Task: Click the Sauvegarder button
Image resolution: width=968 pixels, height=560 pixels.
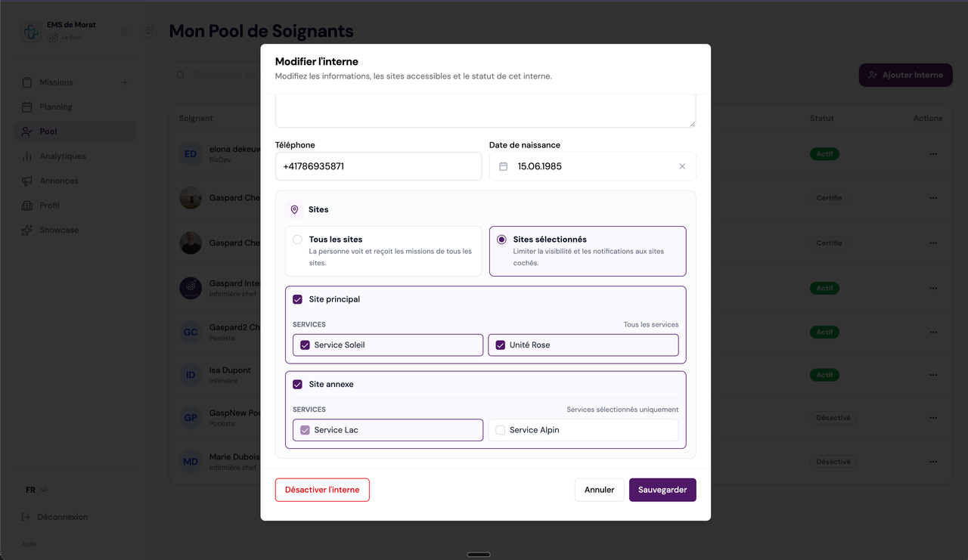Action: click(662, 490)
